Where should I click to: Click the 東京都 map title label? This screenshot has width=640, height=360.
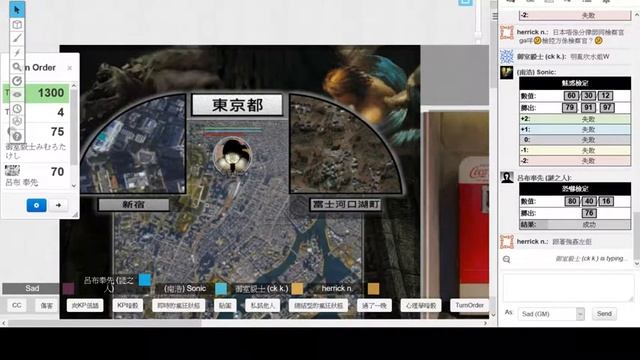[x=237, y=105]
